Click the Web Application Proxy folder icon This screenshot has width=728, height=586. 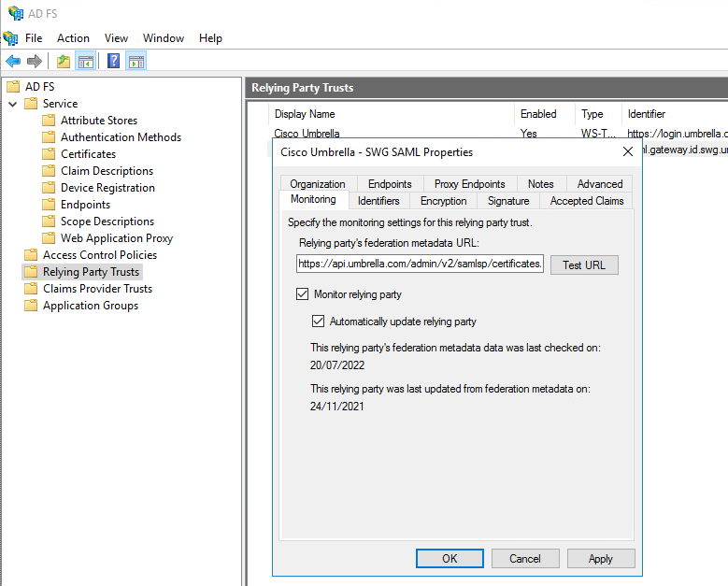click(x=49, y=237)
